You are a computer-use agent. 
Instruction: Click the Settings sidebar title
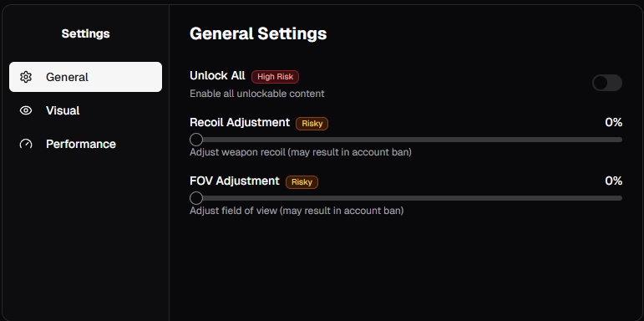[x=85, y=33]
